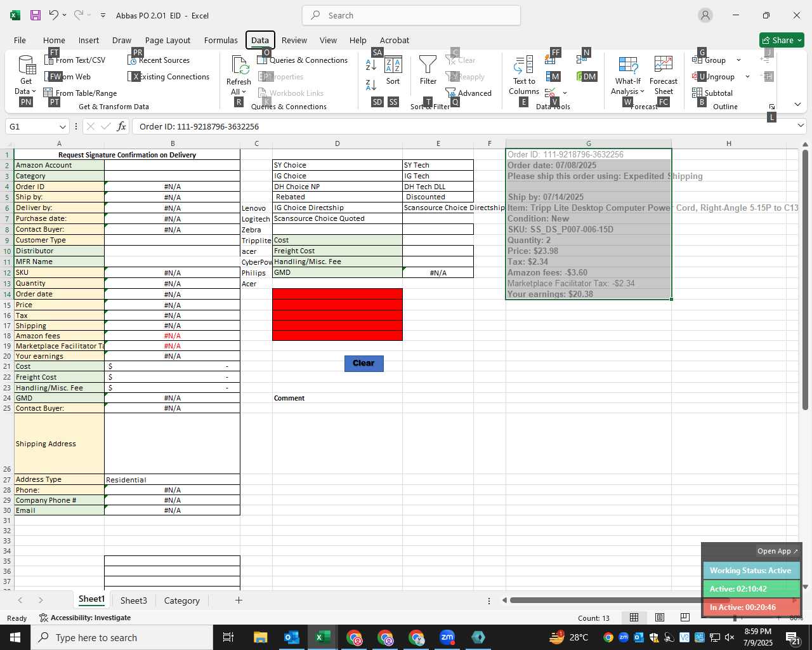Click Refresh All icon
Viewport: 812px width, 650px height.
click(x=239, y=65)
